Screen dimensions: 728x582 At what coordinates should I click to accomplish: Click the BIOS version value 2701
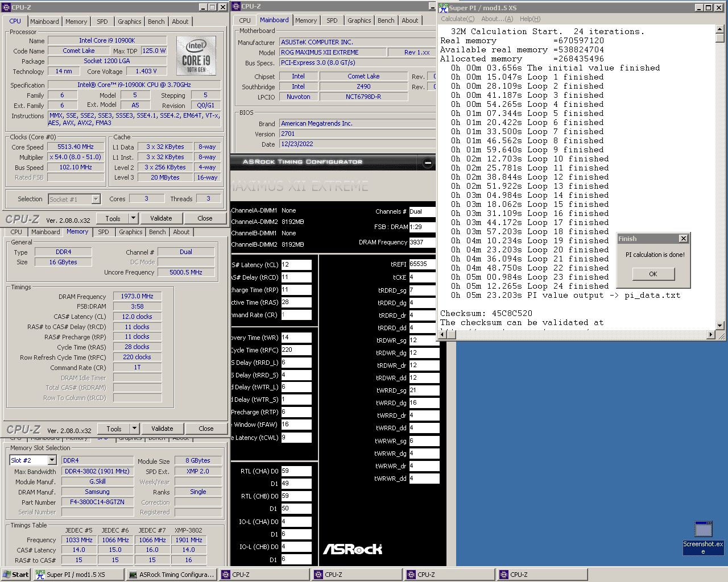tap(357, 134)
